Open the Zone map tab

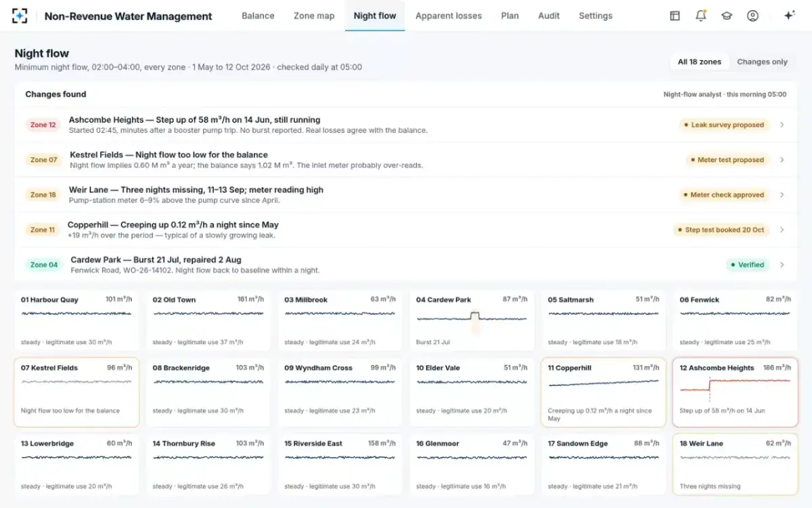click(x=314, y=16)
